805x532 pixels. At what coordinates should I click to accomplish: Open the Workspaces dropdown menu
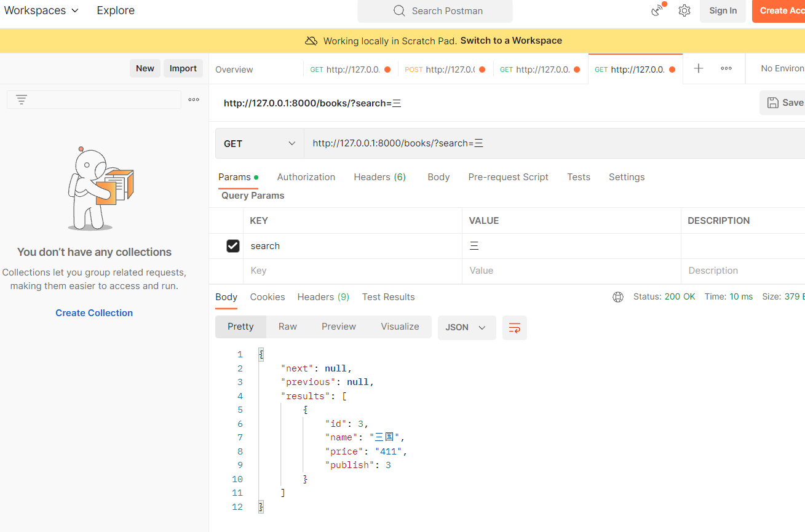pos(41,10)
